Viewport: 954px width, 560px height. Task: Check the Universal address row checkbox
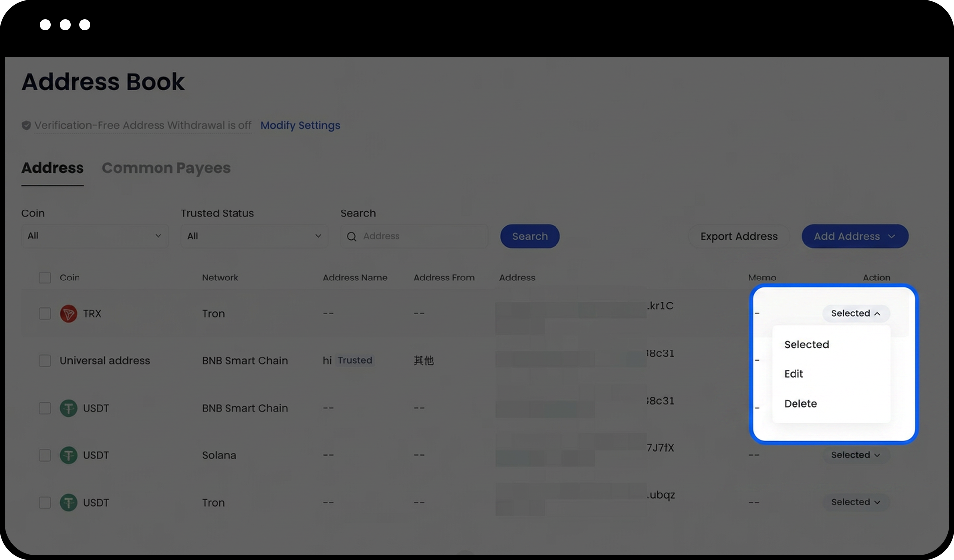[45, 361]
